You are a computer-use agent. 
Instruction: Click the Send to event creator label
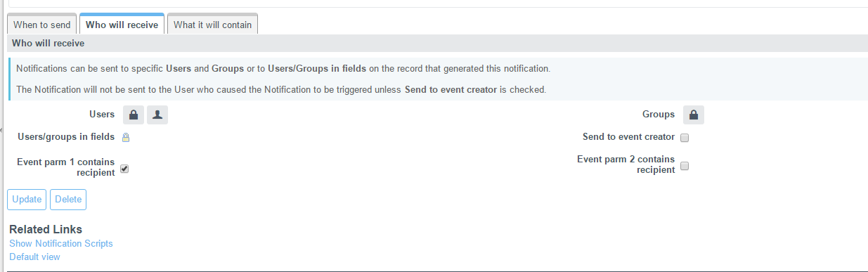(628, 137)
